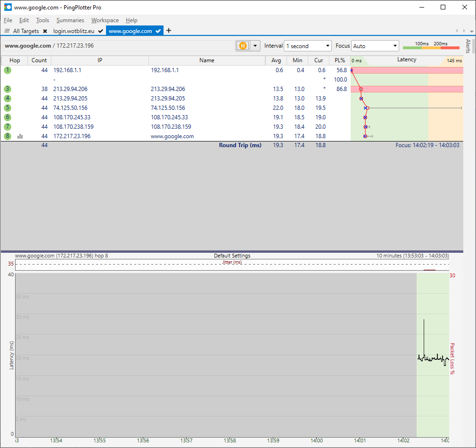Click the checkmark on www.google.com tab
Viewport: 476px width, 448px height.
pos(158,31)
